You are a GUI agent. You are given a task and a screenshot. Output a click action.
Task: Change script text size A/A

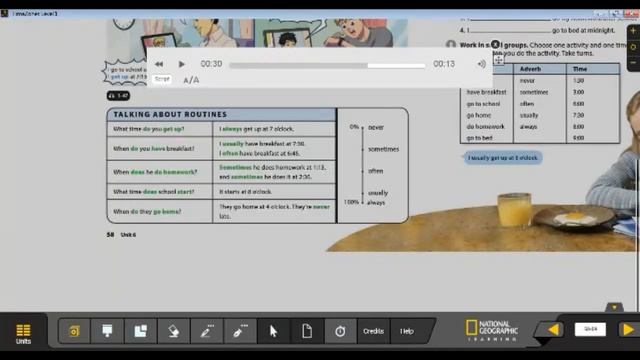pos(191,80)
